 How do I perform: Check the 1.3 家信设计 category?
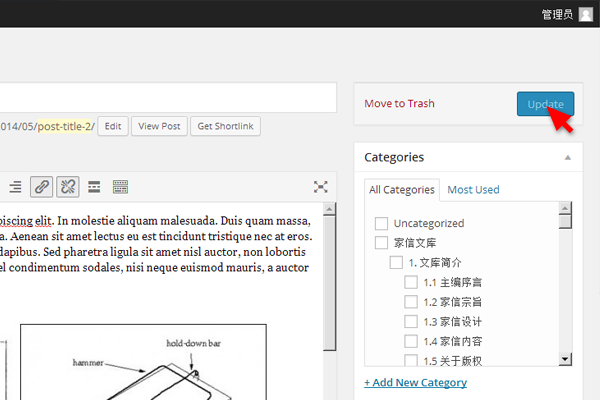tap(411, 321)
